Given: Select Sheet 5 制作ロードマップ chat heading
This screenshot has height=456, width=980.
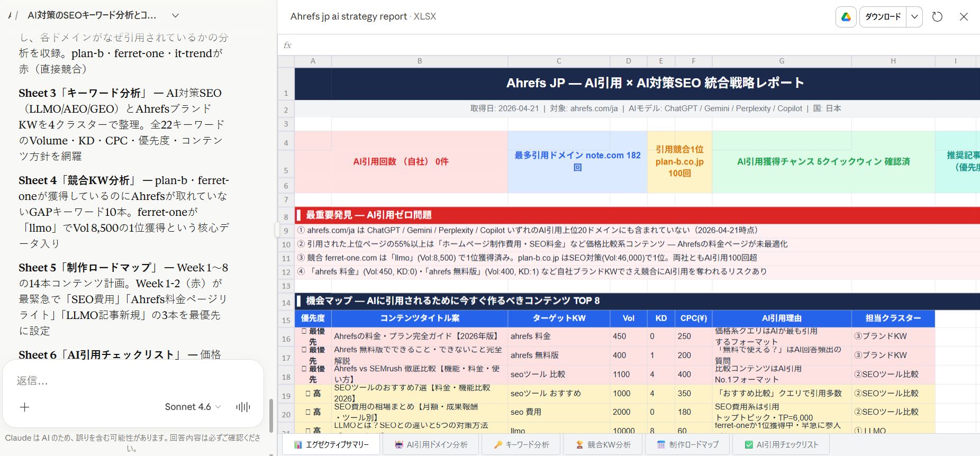Looking at the screenshot, I should click(x=88, y=268).
